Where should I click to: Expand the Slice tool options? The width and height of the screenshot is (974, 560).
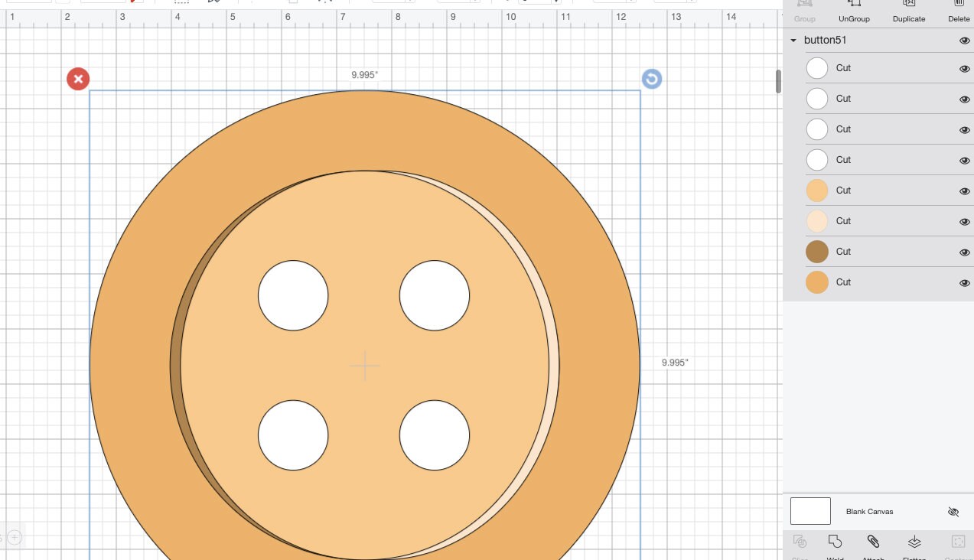point(800,543)
